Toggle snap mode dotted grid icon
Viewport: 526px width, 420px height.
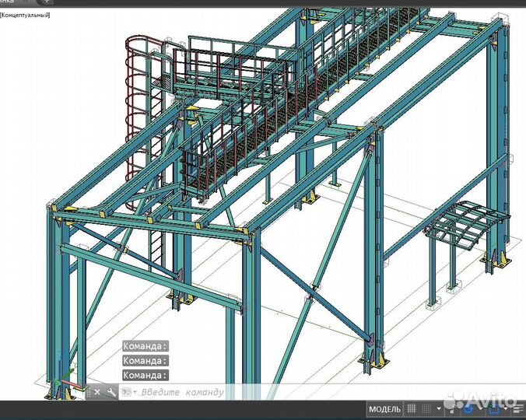point(427,409)
